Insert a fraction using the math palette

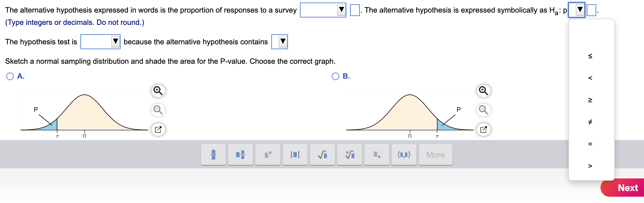[213, 154]
